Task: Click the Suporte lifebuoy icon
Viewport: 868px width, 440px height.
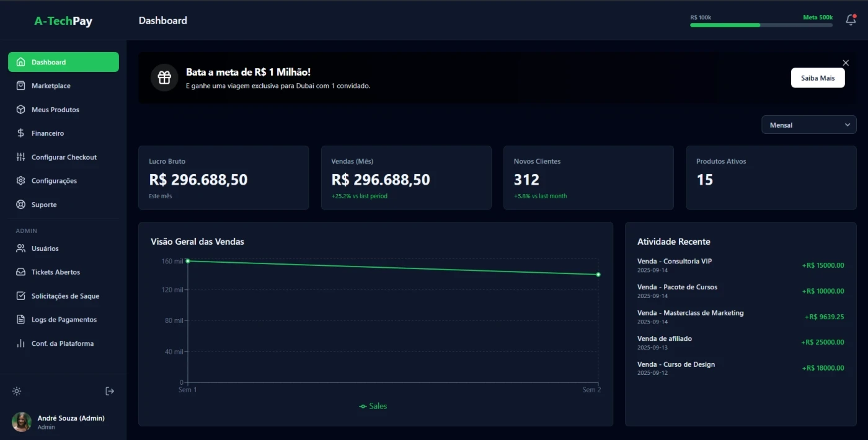Action: click(20, 205)
